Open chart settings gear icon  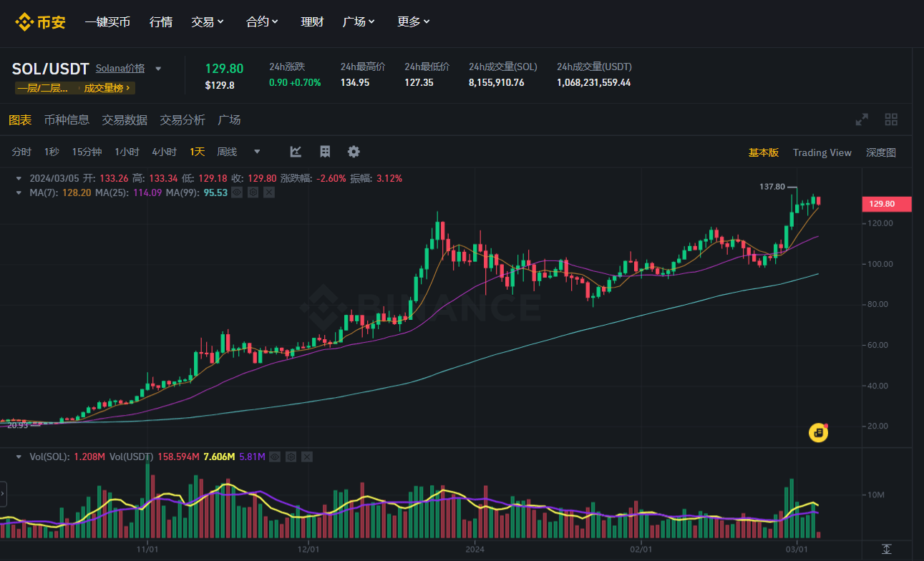354,152
